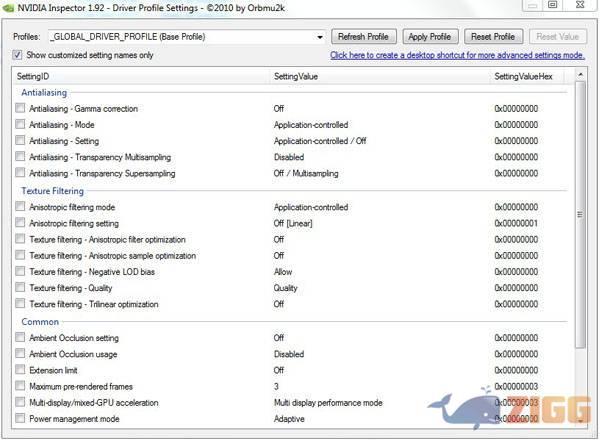Tick the Power management mode checkbox
Image resolution: width=600 pixels, height=440 pixels.
pyautogui.click(x=21, y=419)
